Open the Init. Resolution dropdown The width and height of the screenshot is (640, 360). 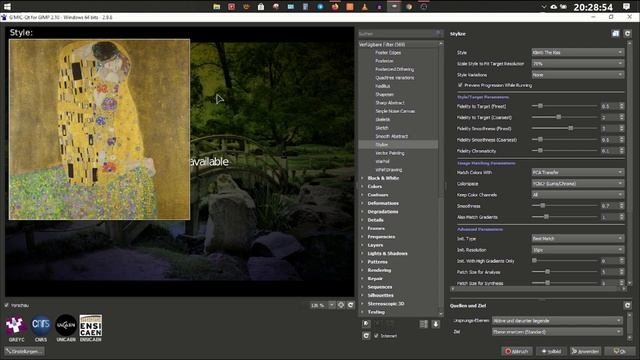pos(578,250)
